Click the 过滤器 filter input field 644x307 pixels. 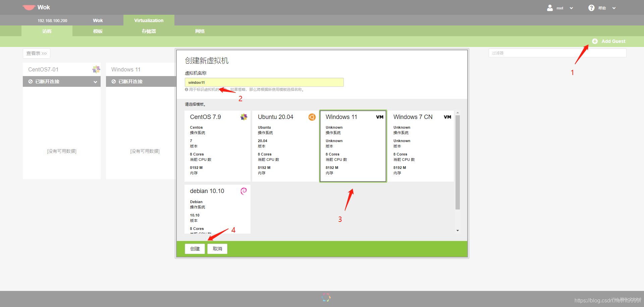pos(557,53)
